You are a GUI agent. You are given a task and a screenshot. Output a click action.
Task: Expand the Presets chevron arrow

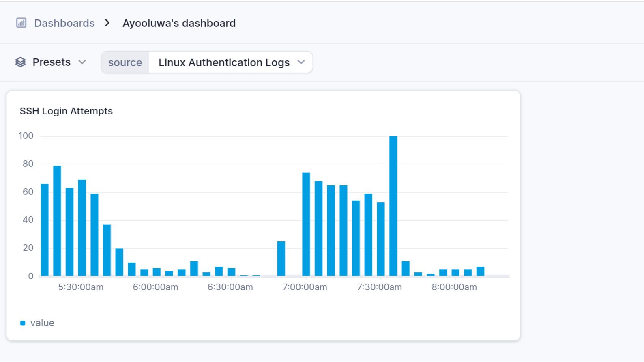click(82, 62)
